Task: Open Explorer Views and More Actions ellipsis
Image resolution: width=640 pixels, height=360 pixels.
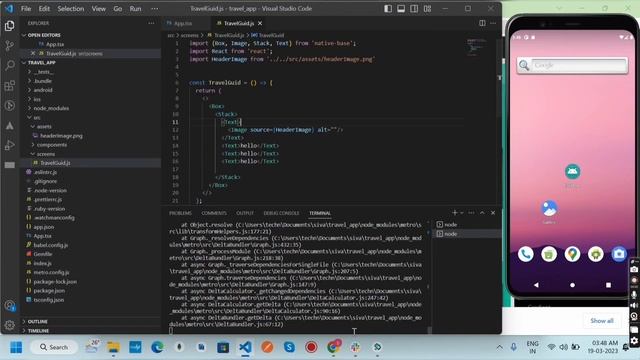Action: point(151,23)
